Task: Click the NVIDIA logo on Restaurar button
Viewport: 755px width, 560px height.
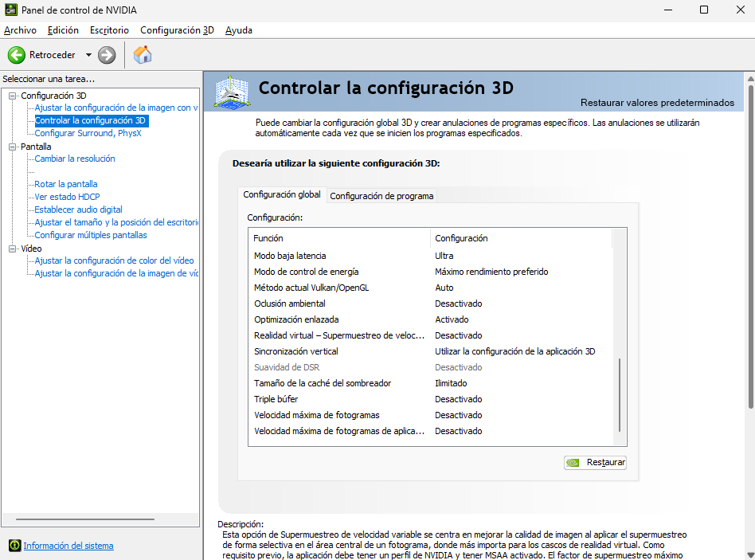Action: (573, 462)
